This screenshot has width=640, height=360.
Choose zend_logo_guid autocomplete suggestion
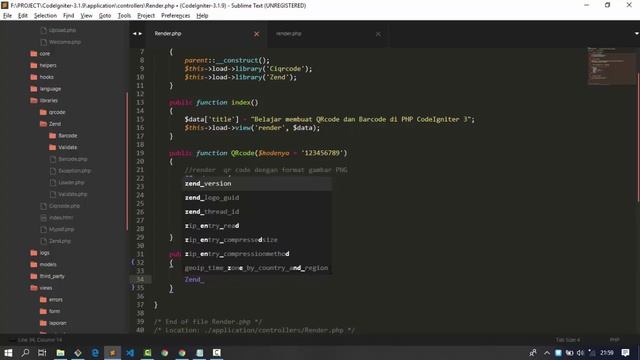click(x=257, y=198)
